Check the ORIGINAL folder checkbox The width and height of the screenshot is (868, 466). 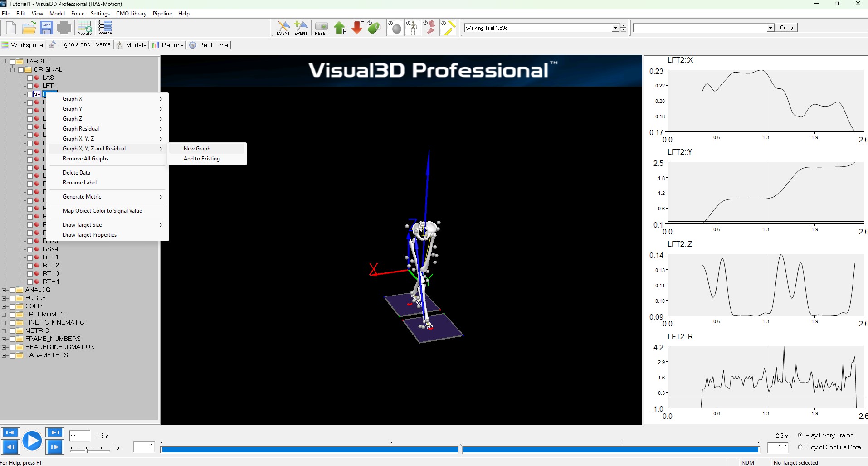21,70
